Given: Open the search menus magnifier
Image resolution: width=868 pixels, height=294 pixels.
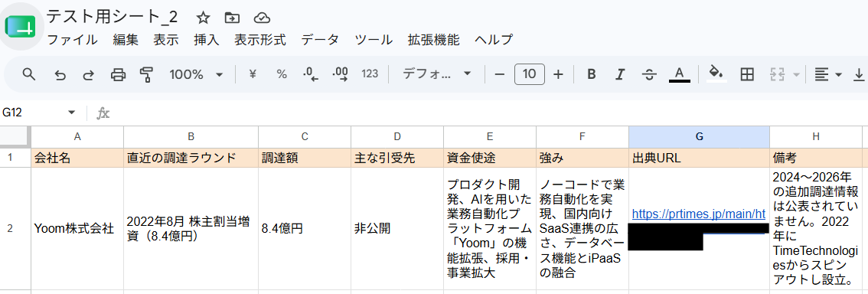Looking at the screenshot, I should (29, 74).
